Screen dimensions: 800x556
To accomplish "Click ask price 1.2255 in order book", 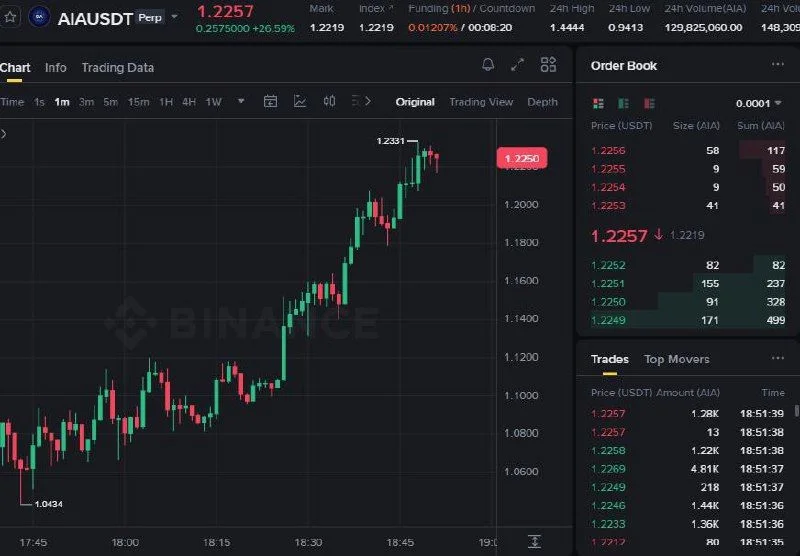I will [608, 169].
